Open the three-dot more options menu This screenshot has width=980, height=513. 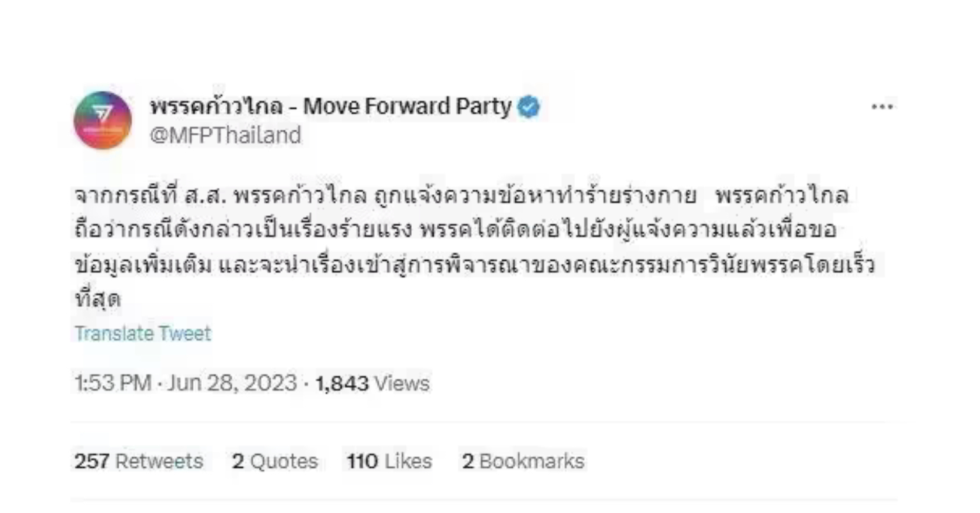(x=882, y=107)
